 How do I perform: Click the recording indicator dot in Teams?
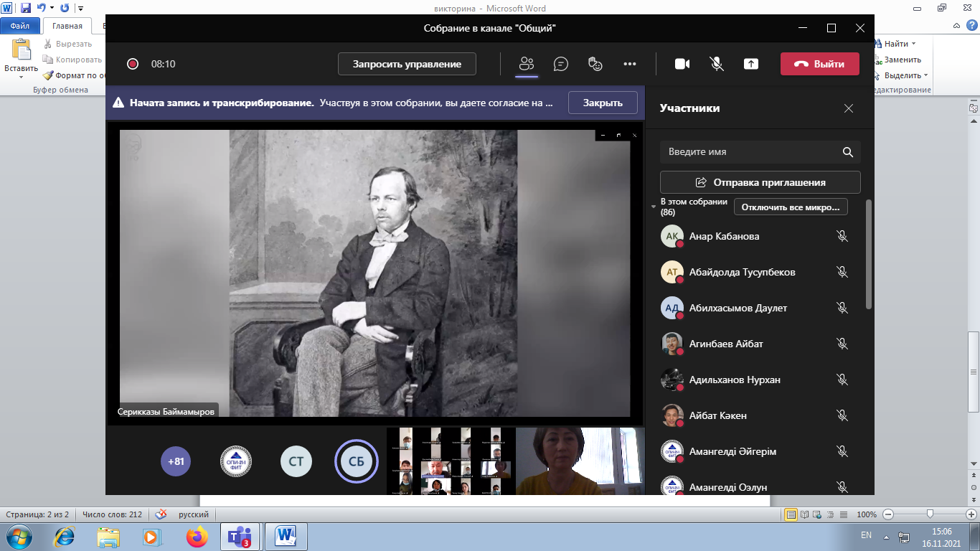point(133,64)
